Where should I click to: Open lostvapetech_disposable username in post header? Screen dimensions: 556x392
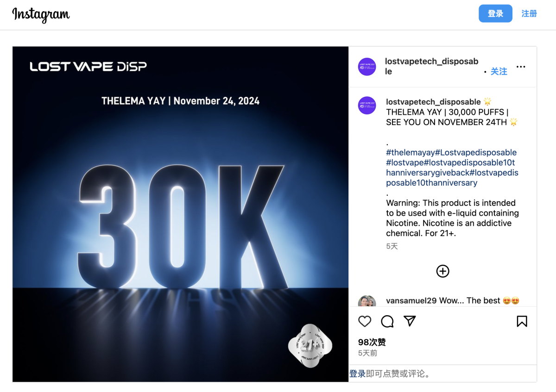pyautogui.click(x=431, y=66)
